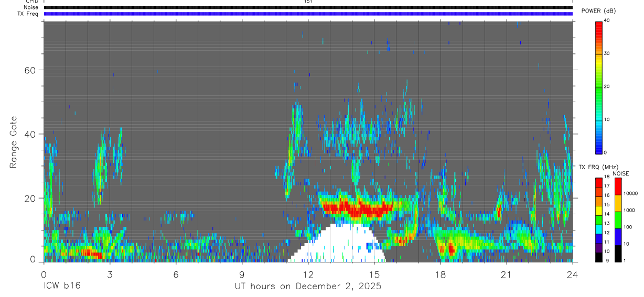Click the 15 tick on the UT hours axis
This screenshot has width=644, height=297.
point(374,274)
